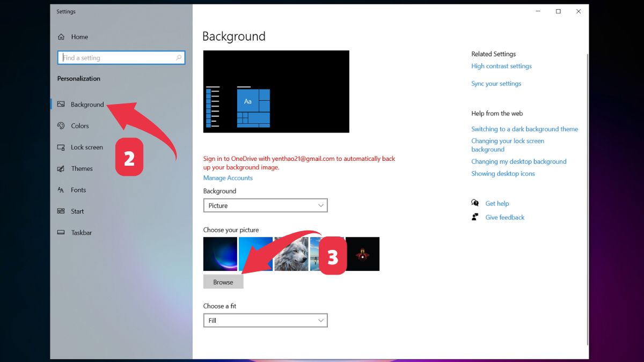Open Start settings from the sidebar
Image resolution: width=644 pixels, height=362 pixels.
[77, 211]
